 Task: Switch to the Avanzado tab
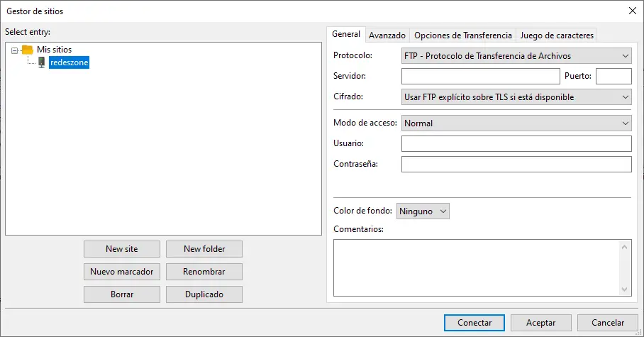[387, 35]
